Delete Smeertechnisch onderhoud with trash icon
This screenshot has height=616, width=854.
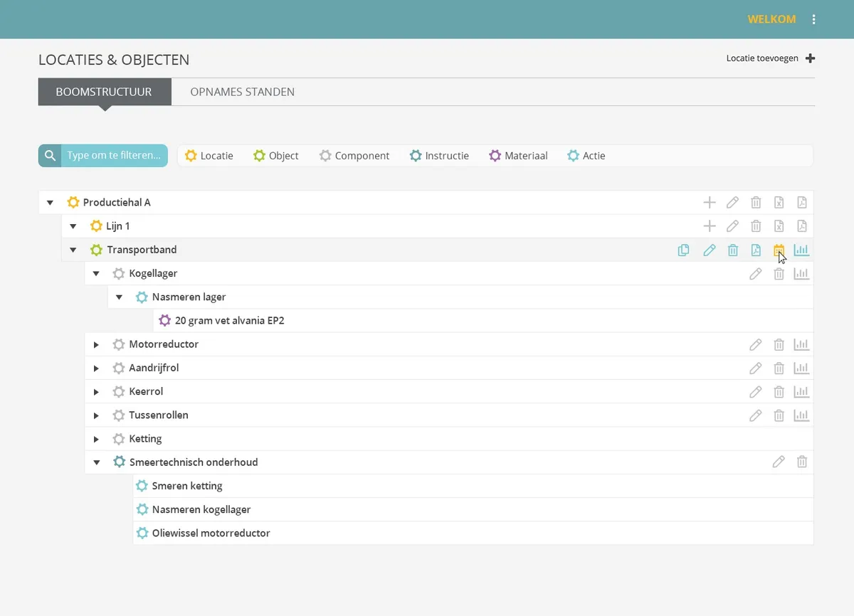[801, 462]
